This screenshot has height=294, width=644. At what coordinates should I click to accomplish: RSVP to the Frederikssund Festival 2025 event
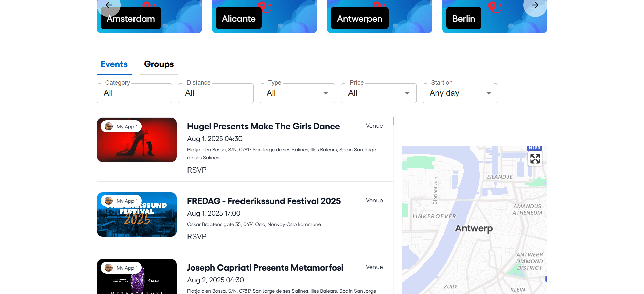(x=197, y=237)
